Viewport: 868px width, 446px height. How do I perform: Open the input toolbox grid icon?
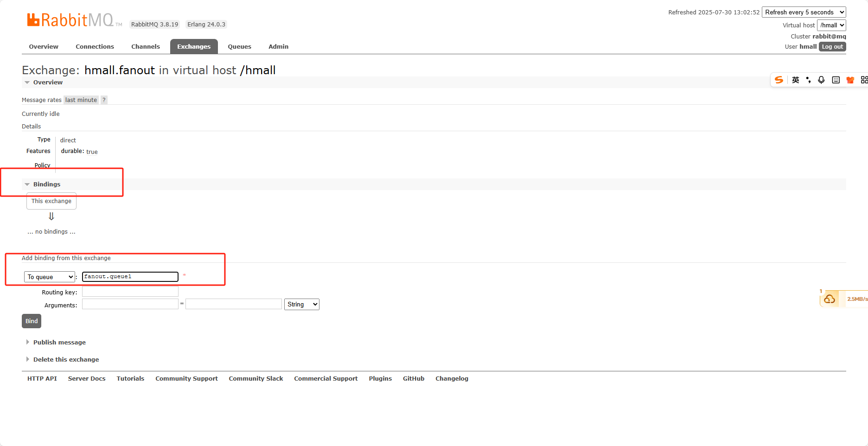pyautogui.click(x=864, y=80)
